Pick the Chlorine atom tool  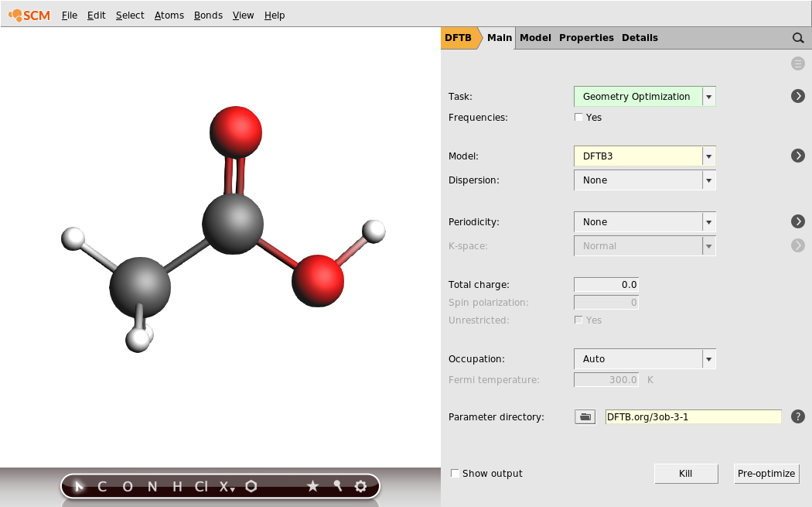click(201, 486)
